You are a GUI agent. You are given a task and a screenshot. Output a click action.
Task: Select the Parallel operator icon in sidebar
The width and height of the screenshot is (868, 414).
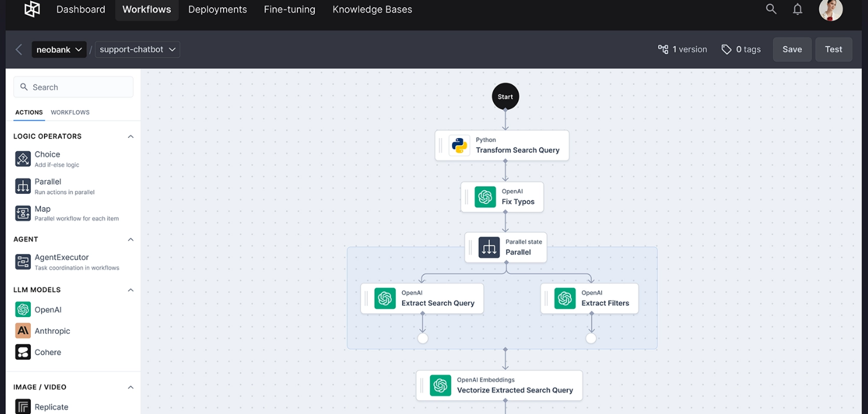23,186
